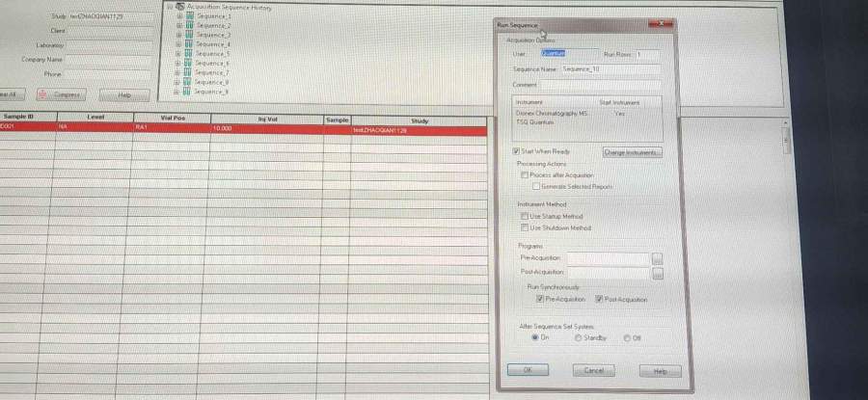Click Help button beside Compress
The width and height of the screenshot is (868, 400).
tap(124, 95)
